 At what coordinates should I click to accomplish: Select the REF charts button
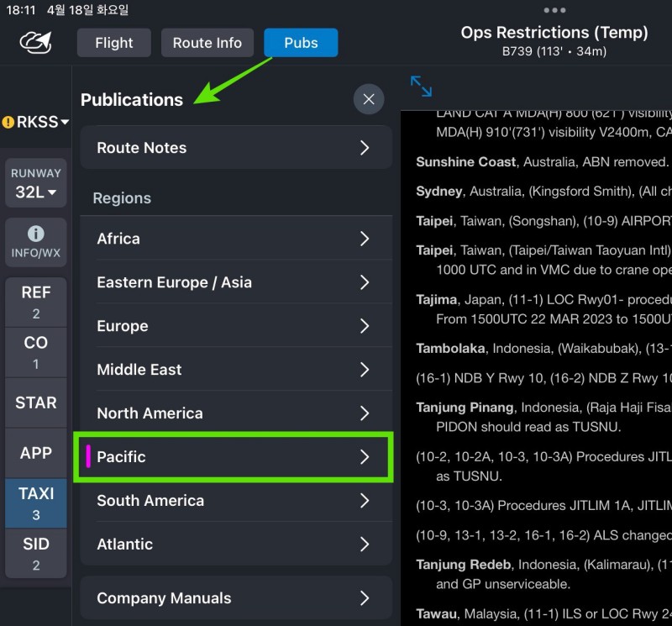pyautogui.click(x=35, y=302)
